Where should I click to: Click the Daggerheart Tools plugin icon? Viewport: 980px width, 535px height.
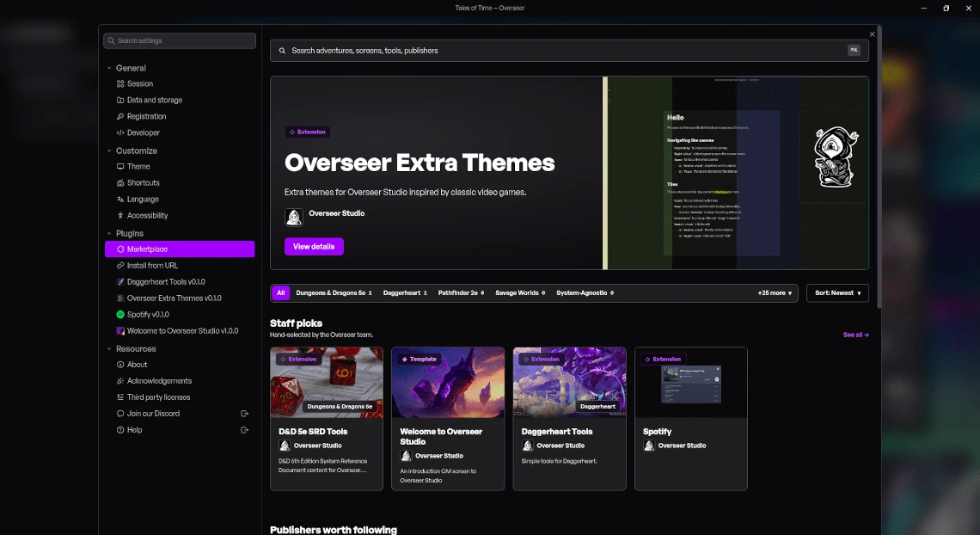[x=120, y=282]
